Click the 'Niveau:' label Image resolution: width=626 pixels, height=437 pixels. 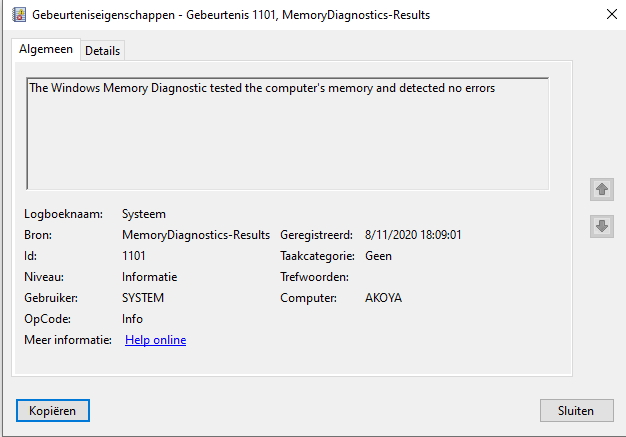click(x=44, y=277)
